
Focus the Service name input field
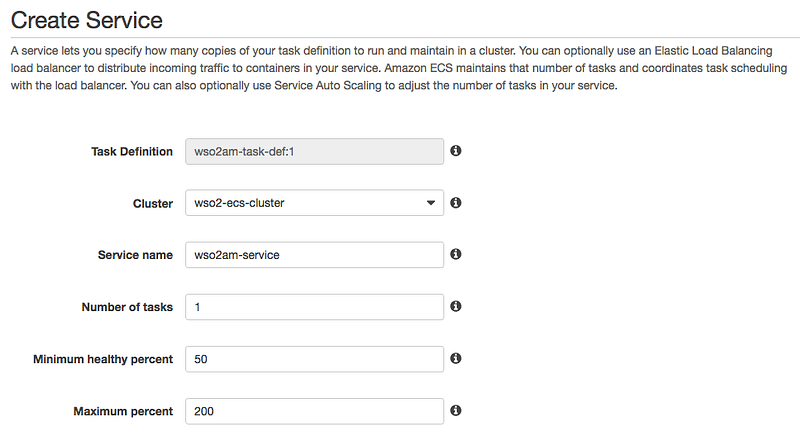(x=313, y=255)
